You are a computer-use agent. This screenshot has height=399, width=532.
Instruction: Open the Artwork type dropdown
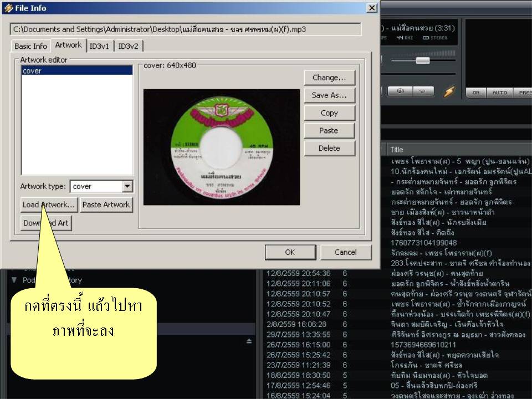click(x=127, y=186)
